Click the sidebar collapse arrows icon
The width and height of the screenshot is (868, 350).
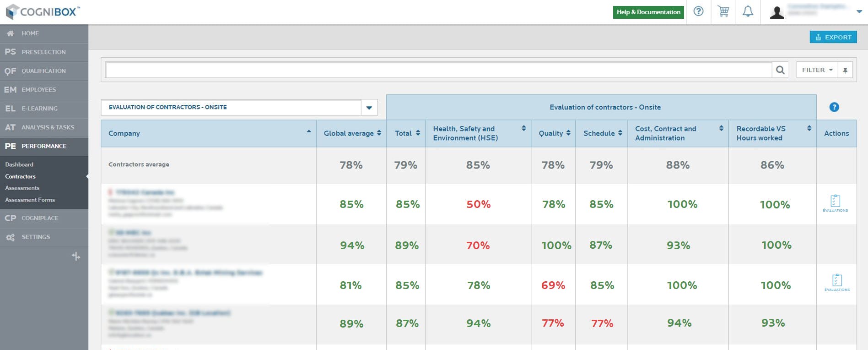click(x=76, y=256)
